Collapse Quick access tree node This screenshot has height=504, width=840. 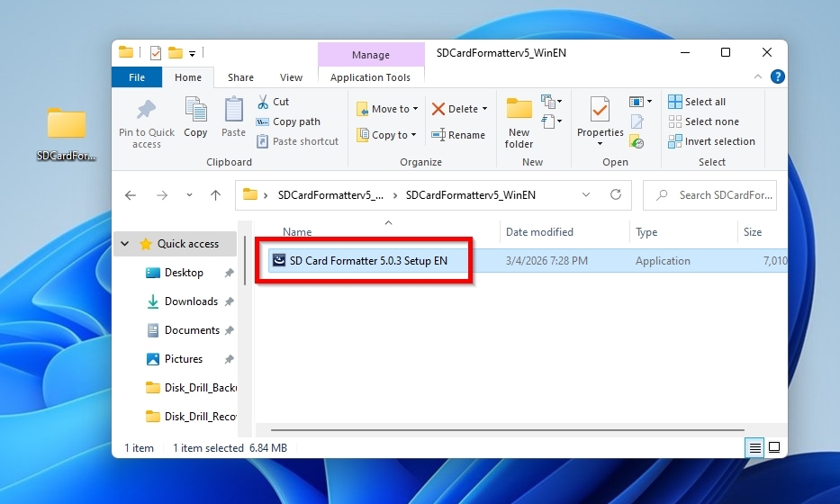click(124, 244)
